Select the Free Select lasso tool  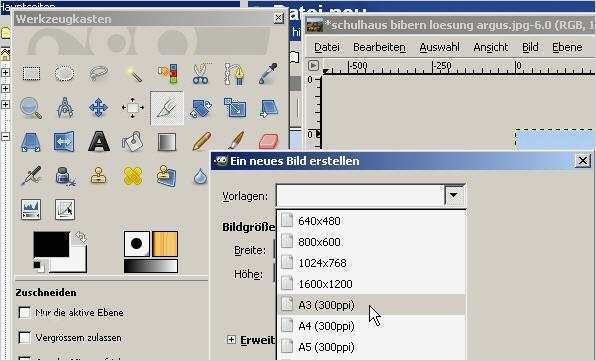(x=98, y=73)
